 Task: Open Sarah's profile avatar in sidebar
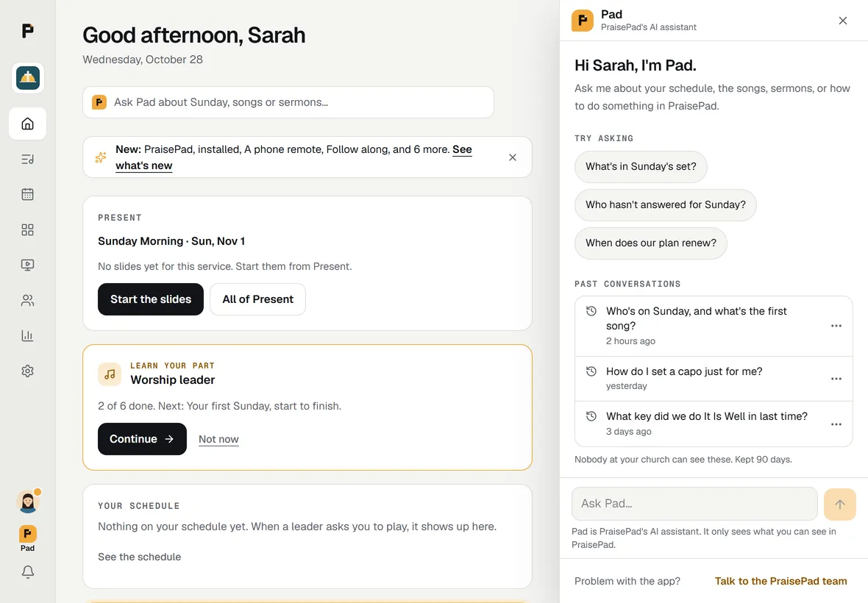coord(28,502)
